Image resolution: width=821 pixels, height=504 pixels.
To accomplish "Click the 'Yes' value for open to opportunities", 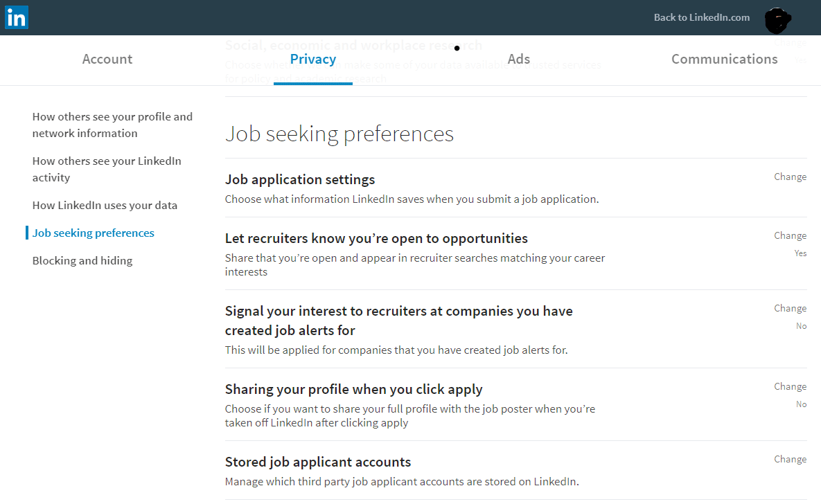I will (801, 253).
